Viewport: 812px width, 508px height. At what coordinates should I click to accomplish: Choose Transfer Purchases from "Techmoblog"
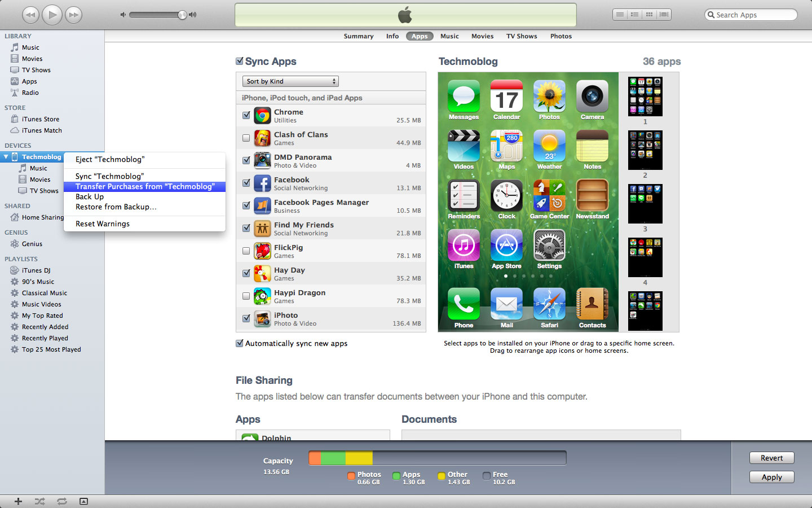(145, 187)
